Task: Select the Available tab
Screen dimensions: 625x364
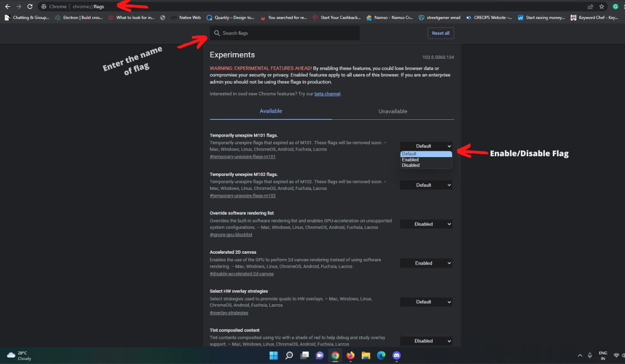Action: coord(271,111)
